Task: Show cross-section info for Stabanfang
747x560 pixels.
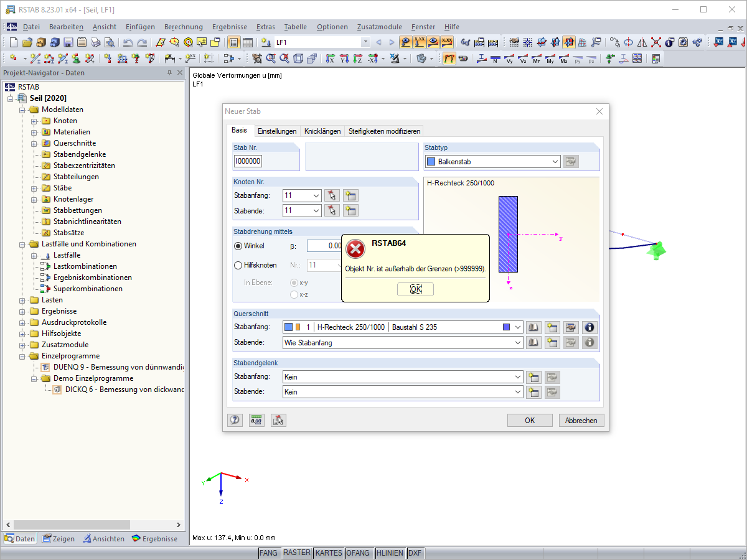Action: [590, 327]
